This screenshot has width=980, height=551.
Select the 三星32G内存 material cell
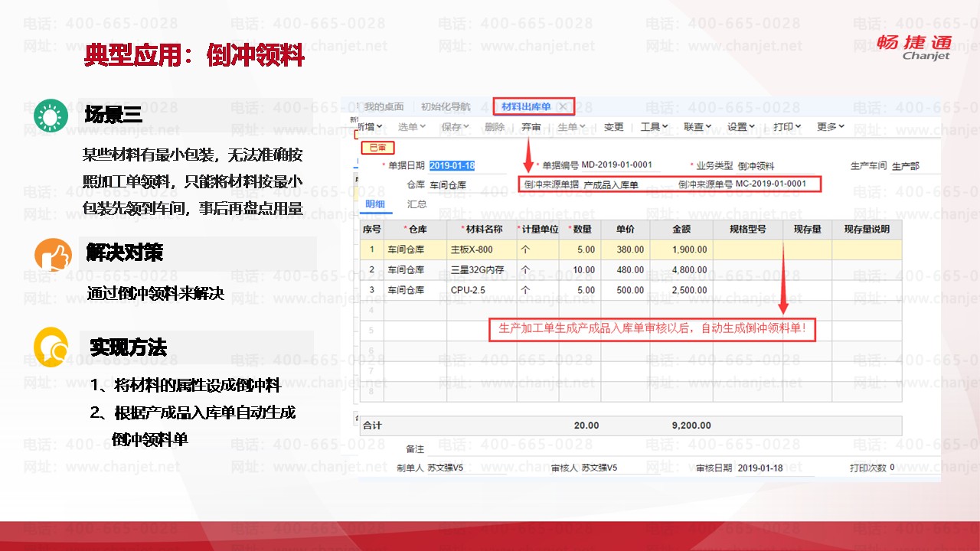(482, 269)
